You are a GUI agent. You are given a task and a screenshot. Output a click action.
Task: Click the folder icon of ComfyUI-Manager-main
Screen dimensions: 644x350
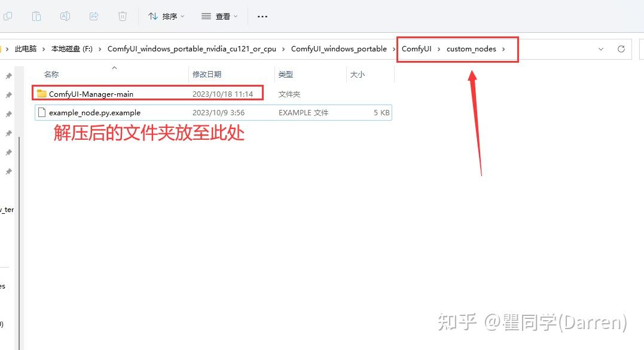pos(41,94)
